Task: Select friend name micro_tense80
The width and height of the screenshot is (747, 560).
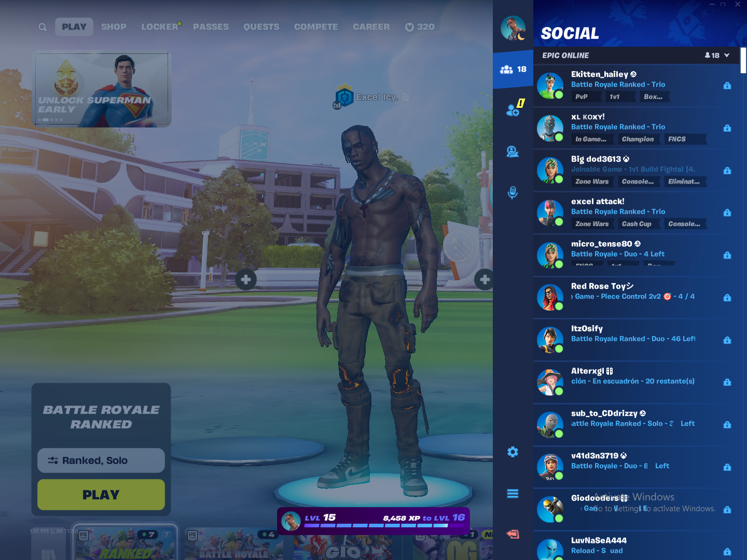Action: click(602, 244)
